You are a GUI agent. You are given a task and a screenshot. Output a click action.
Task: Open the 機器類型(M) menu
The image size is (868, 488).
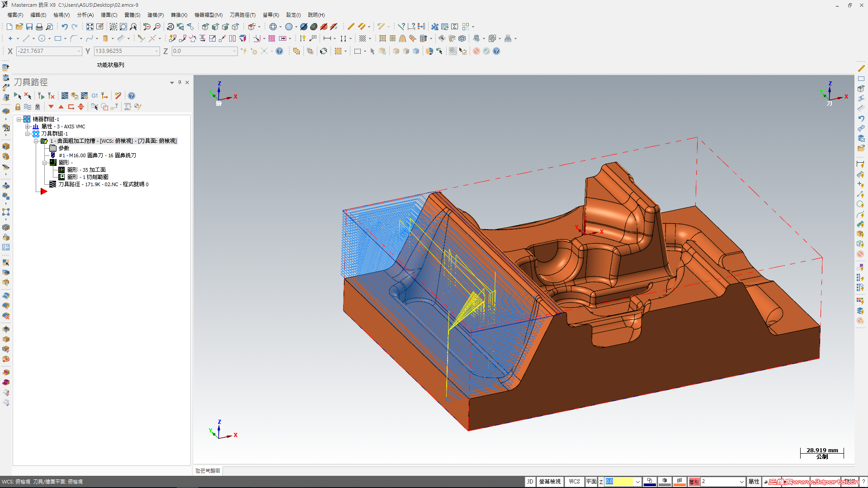click(208, 15)
